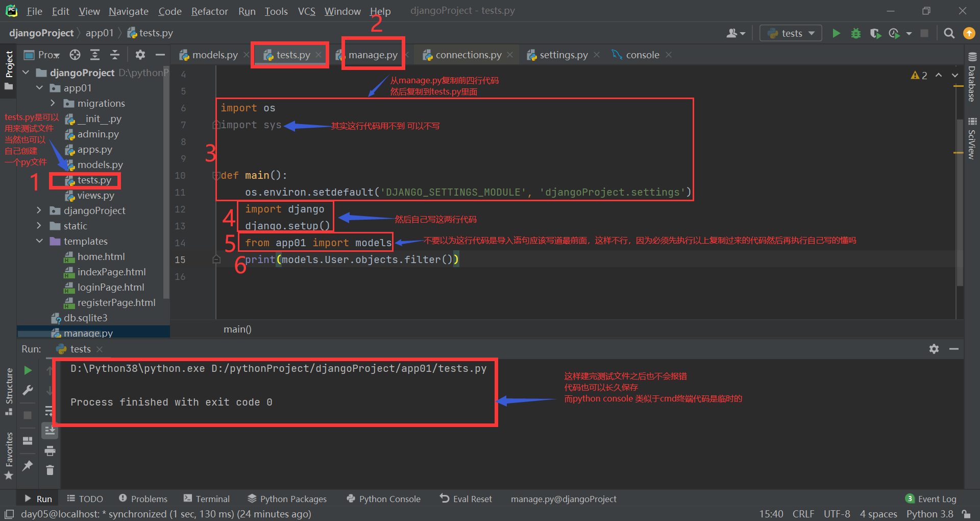This screenshot has height=521, width=980.
Task: Expand djangoProject subfolder
Action: pos(39,210)
